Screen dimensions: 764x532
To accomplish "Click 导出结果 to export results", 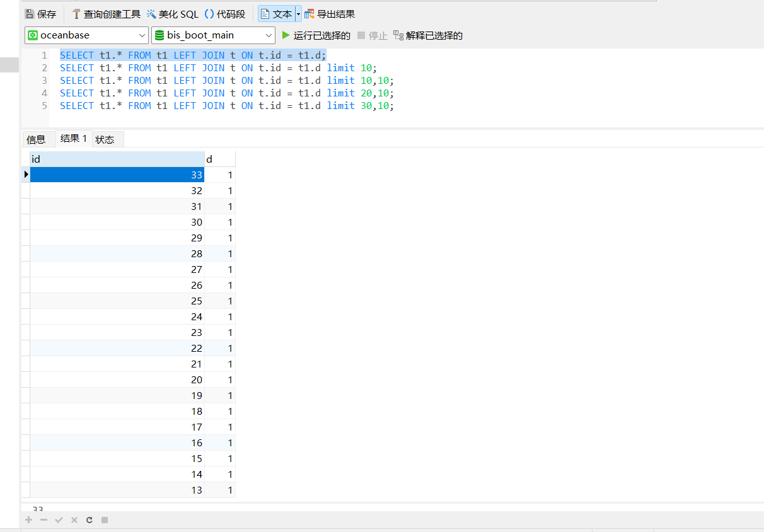I will [329, 14].
